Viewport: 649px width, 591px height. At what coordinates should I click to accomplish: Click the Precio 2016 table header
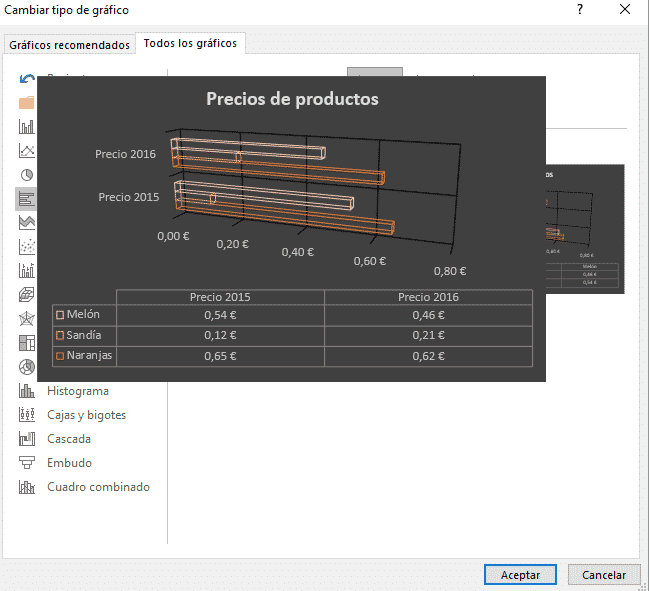[x=428, y=297]
